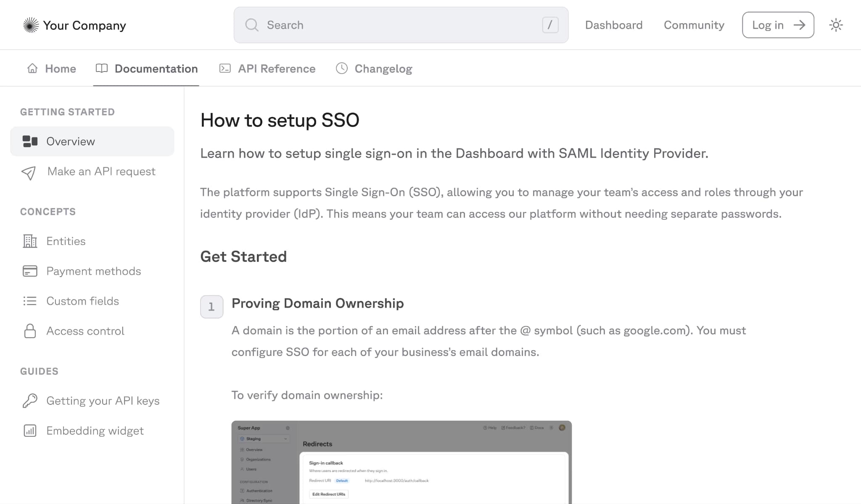This screenshot has width=861, height=504.
Task: Click the Payment methods card icon
Action: coord(30,271)
